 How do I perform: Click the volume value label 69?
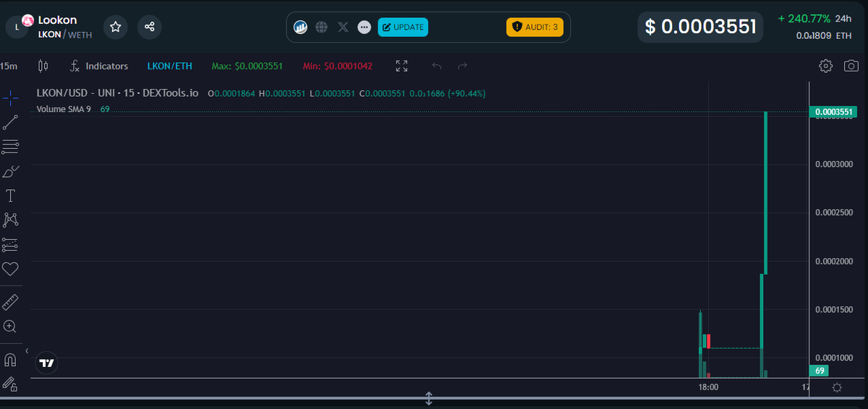coord(819,371)
